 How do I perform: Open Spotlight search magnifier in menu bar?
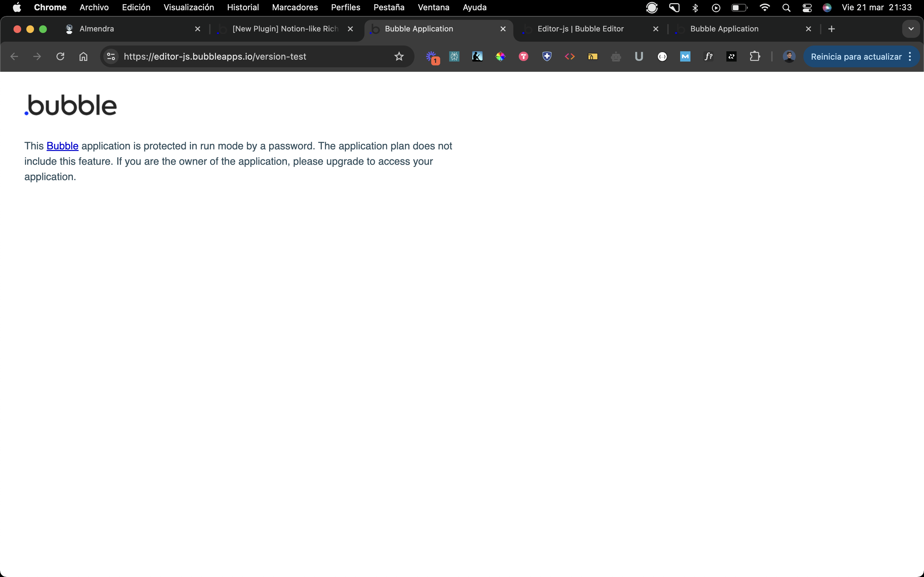786,8
